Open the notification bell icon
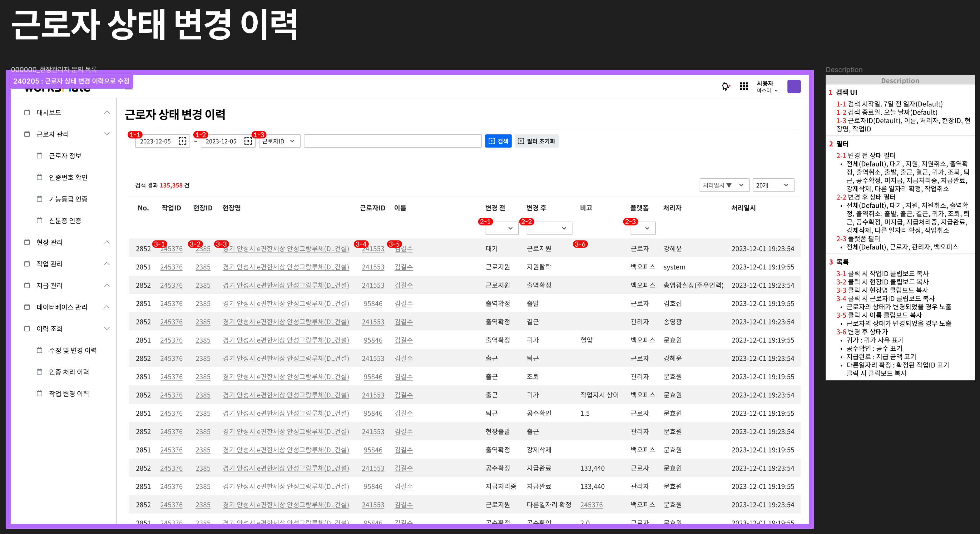 pos(725,87)
